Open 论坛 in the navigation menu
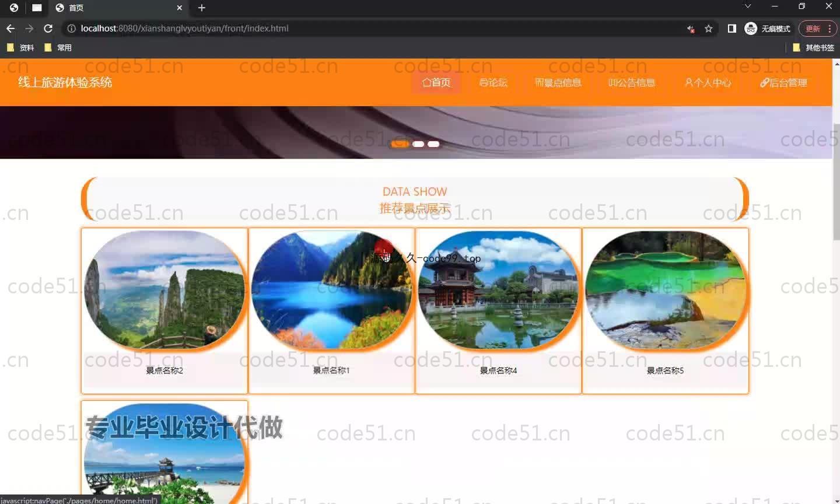The width and height of the screenshot is (840, 504). [493, 82]
